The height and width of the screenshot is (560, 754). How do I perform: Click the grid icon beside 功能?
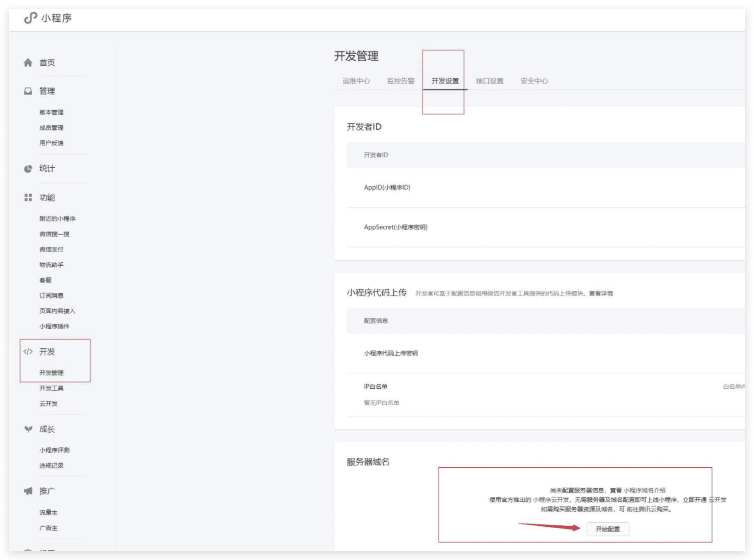coord(28,197)
